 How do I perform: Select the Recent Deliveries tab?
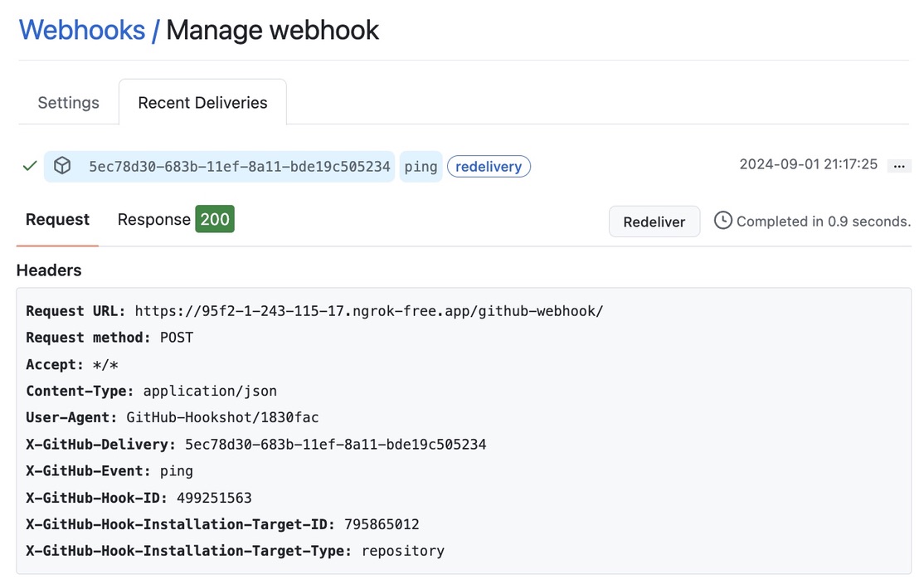pyautogui.click(x=202, y=103)
